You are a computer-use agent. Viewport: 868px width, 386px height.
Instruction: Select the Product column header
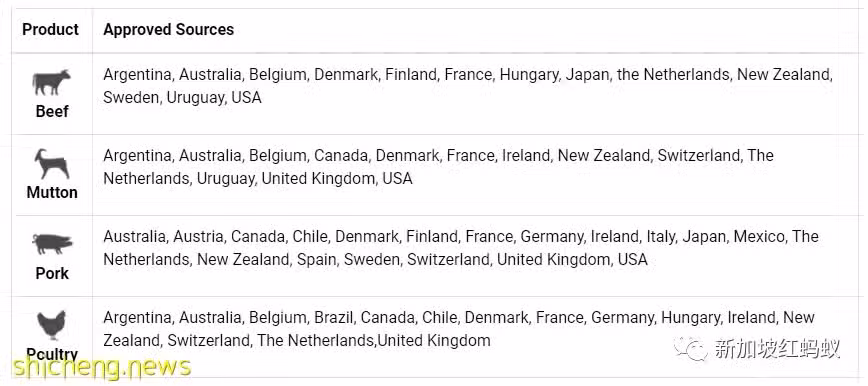51,29
